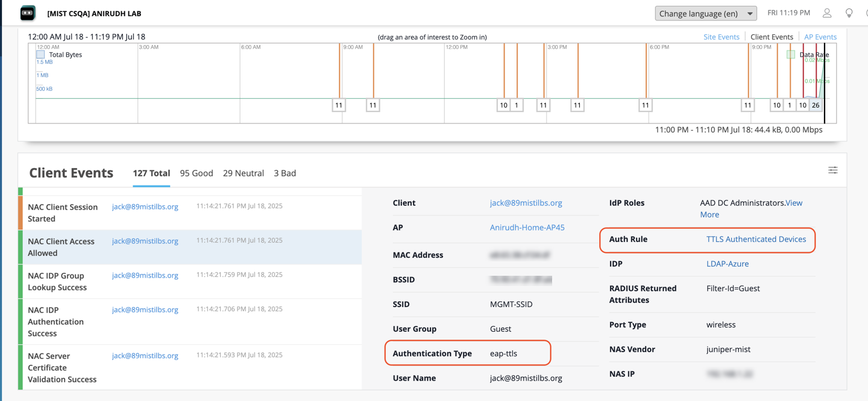Screen dimensions: 868x401
Task: Open the TTLS Authenticated Devices auth rule
Action: (756, 239)
